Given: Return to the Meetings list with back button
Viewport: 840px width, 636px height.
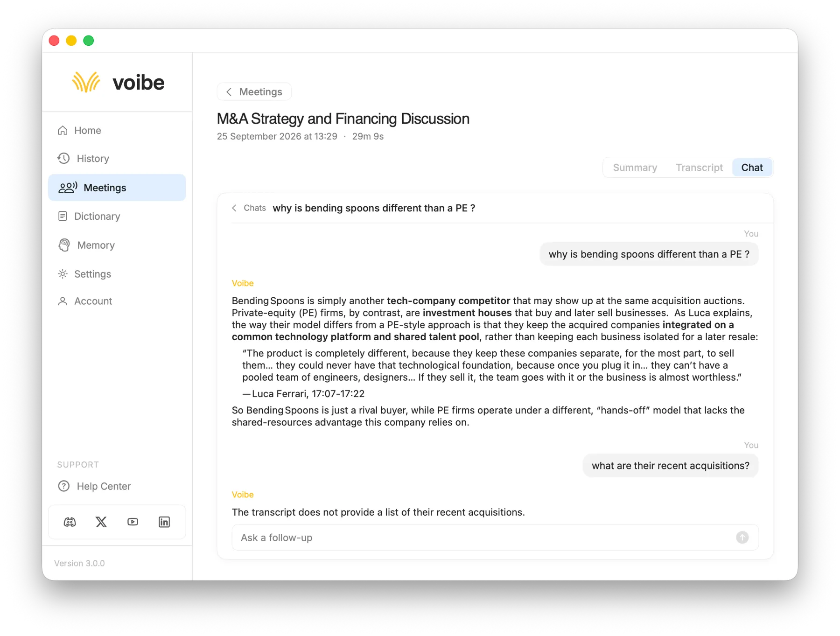Looking at the screenshot, I should tap(254, 91).
